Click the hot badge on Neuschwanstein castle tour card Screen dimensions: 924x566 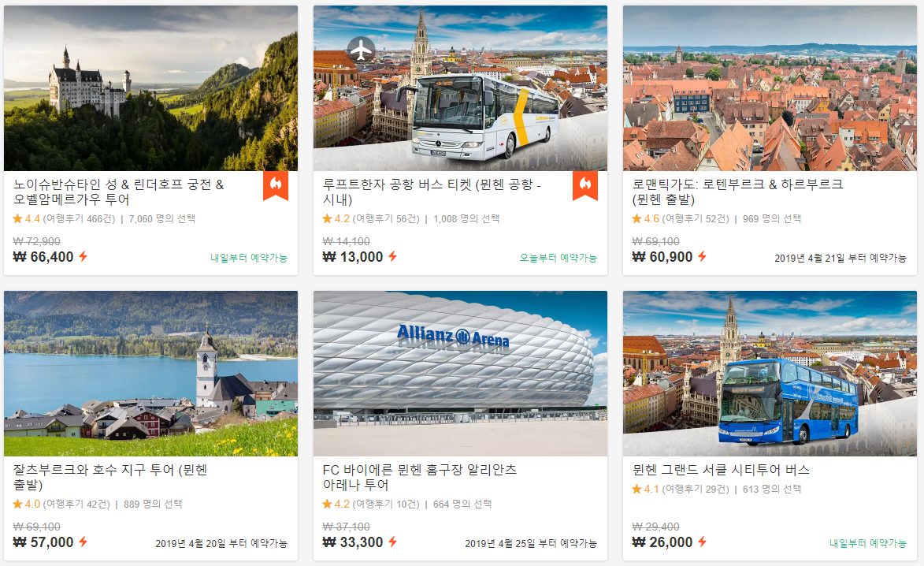coord(276,186)
